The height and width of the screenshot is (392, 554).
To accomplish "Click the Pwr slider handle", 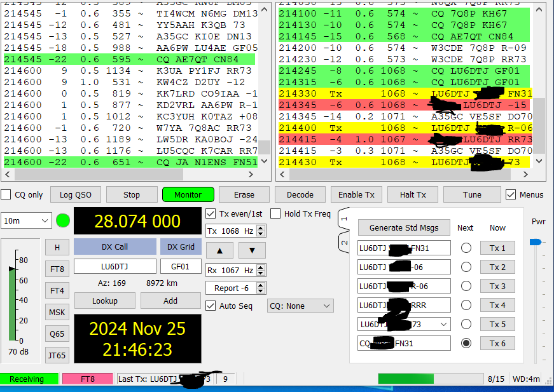I will coord(536,242).
